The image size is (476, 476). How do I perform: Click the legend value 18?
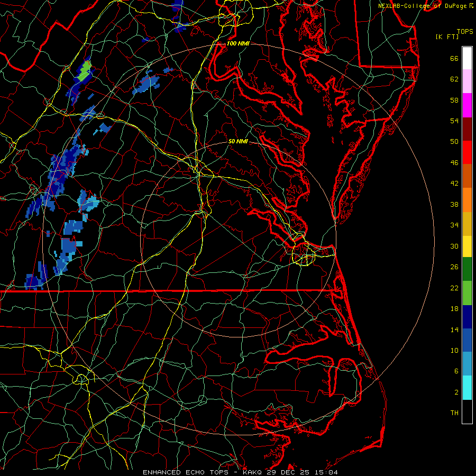[x=454, y=309]
